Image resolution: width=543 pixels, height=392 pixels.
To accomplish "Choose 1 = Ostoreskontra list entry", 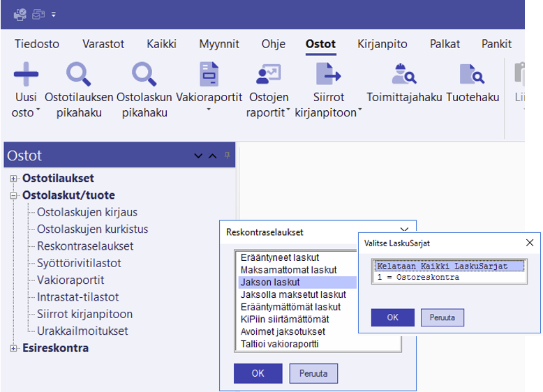I will tap(417, 277).
